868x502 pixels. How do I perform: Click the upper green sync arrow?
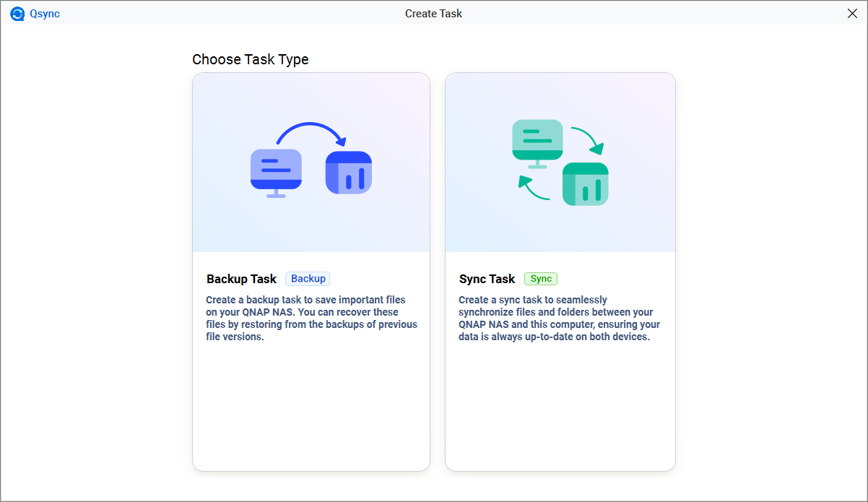click(588, 140)
